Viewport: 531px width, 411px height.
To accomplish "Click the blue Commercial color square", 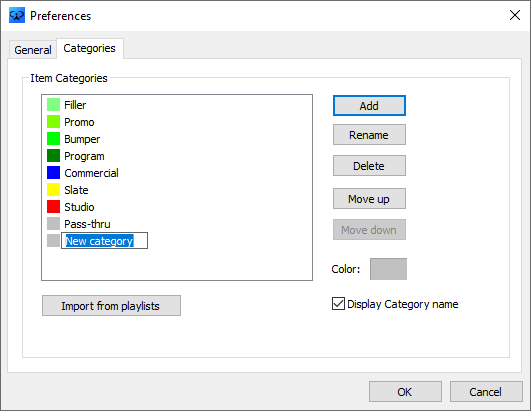I will pos(53,173).
